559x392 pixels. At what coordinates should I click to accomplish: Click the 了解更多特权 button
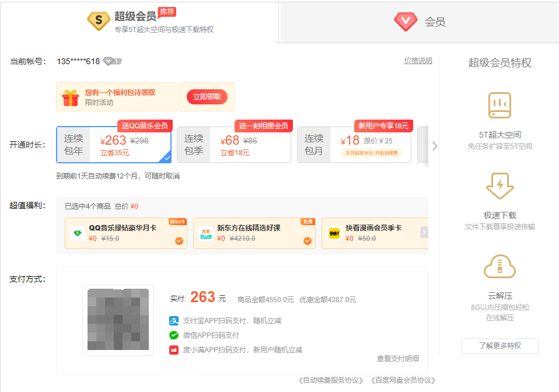click(500, 346)
